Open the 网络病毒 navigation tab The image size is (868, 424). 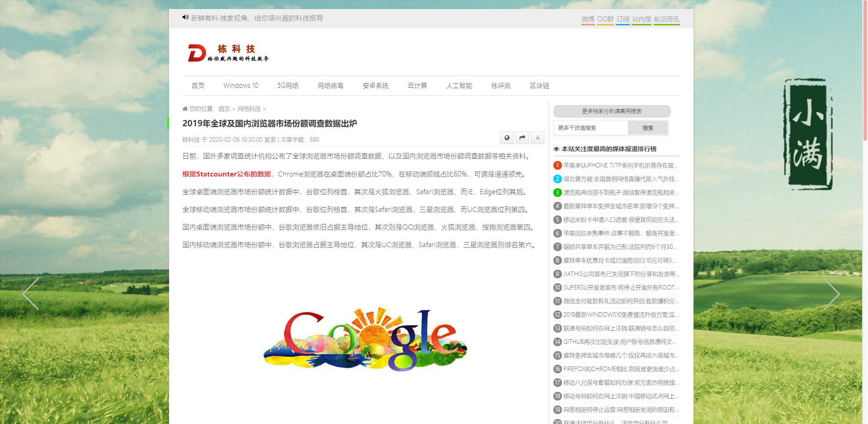point(330,86)
